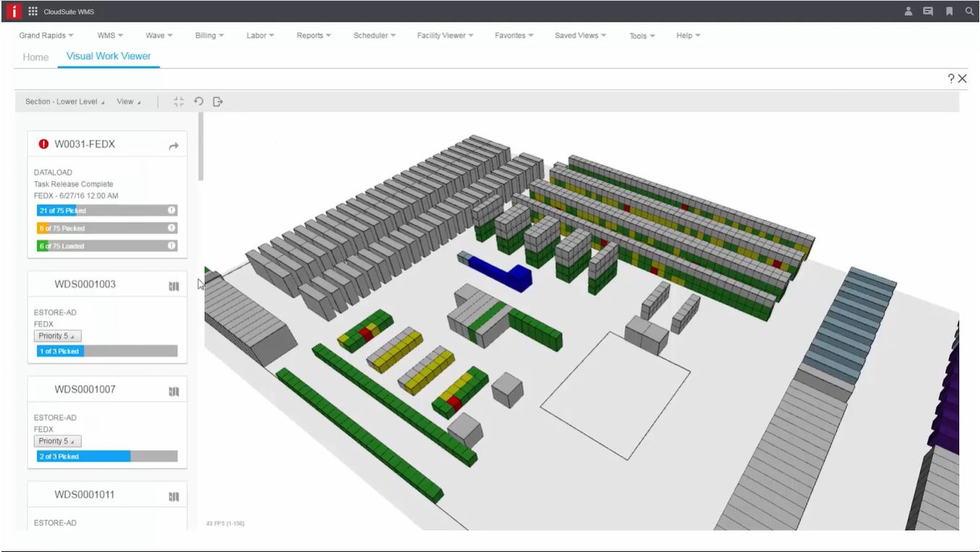The height and width of the screenshot is (552, 980).
Task: Open the WMS menu
Action: (110, 35)
